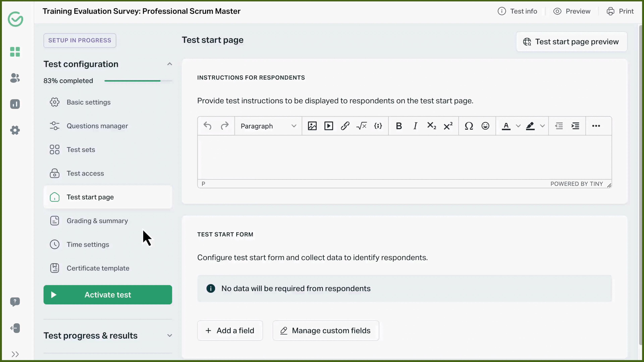Open the respondents icon in left sidebar
Image resolution: width=644 pixels, height=362 pixels.
(15, 78)
